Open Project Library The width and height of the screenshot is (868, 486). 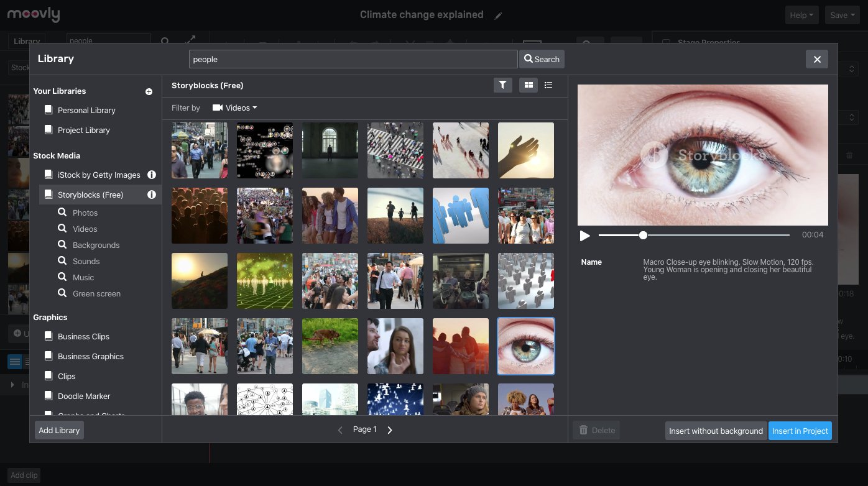pos(83,130)
